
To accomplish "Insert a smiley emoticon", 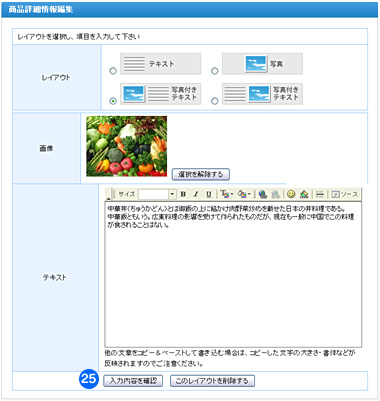I will (x=291, y=194).
